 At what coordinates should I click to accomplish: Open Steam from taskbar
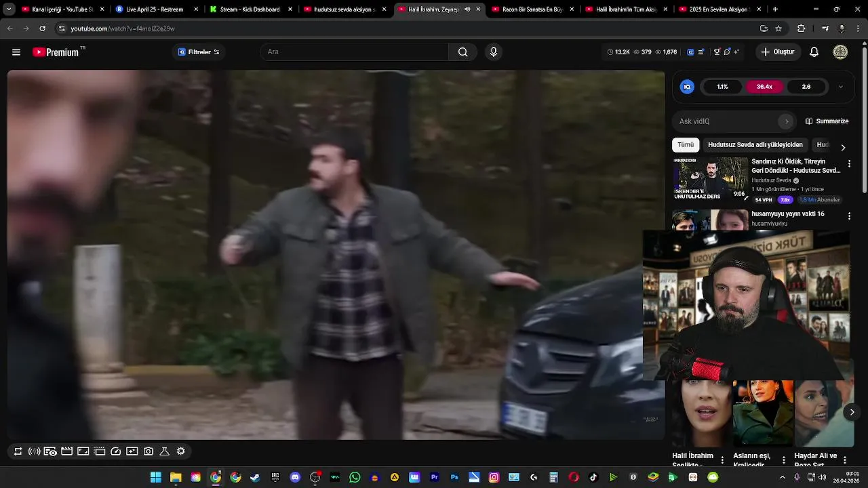click(x=255, y=478)
